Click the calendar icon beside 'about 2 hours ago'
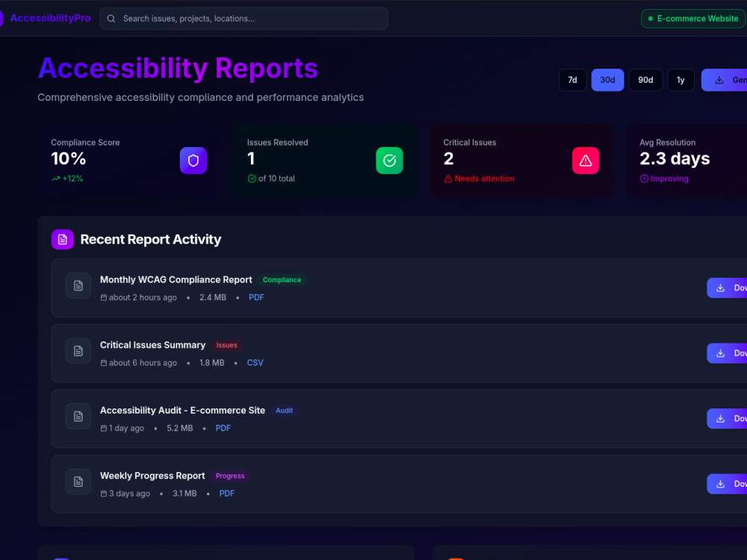This screenshot has height=560, width=747. 103,298
